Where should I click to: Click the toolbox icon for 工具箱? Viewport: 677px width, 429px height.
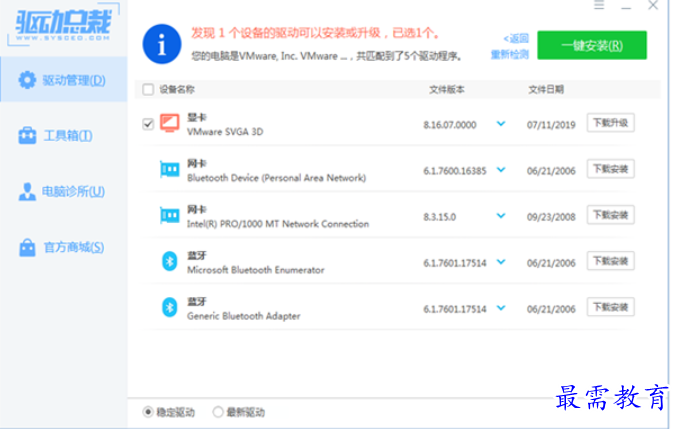(x=27, y=136)
